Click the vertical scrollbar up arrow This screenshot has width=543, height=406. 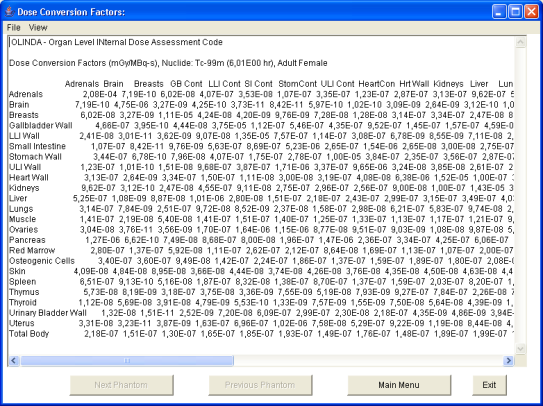tap(520, 42)
